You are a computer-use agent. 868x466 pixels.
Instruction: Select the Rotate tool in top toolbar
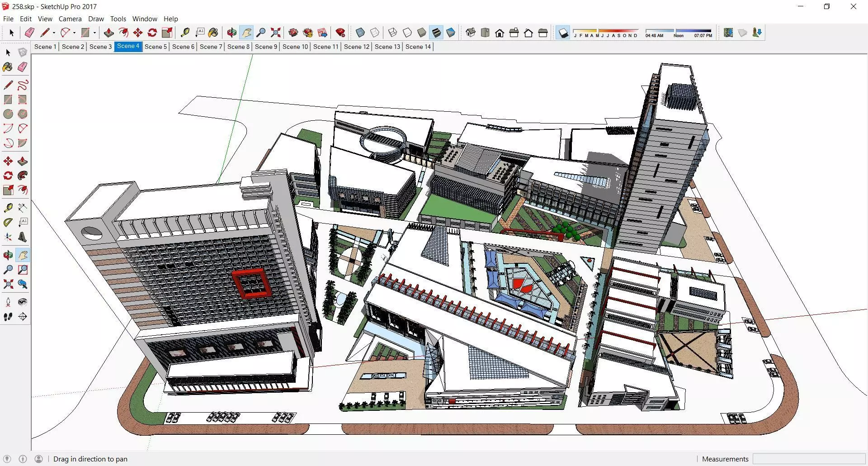coord(152,33)
